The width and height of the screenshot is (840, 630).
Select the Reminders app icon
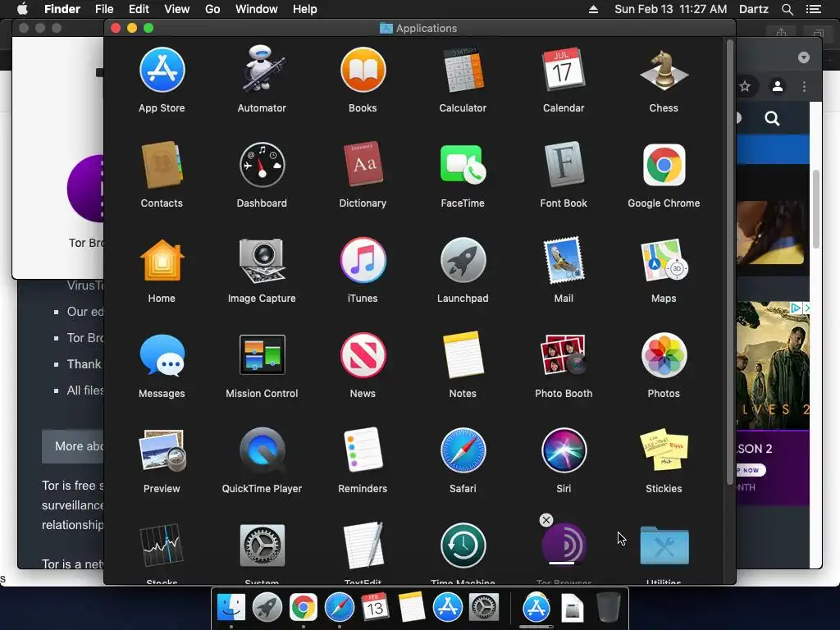pos(363,450)
